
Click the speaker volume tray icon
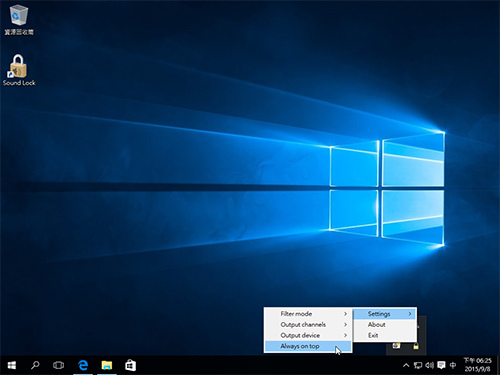[430, 365]
